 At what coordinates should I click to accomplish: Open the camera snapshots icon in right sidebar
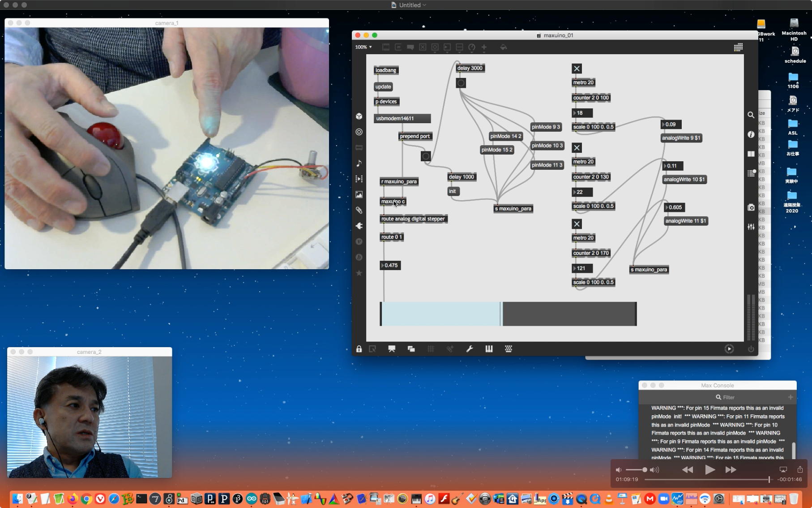point(751,207)
